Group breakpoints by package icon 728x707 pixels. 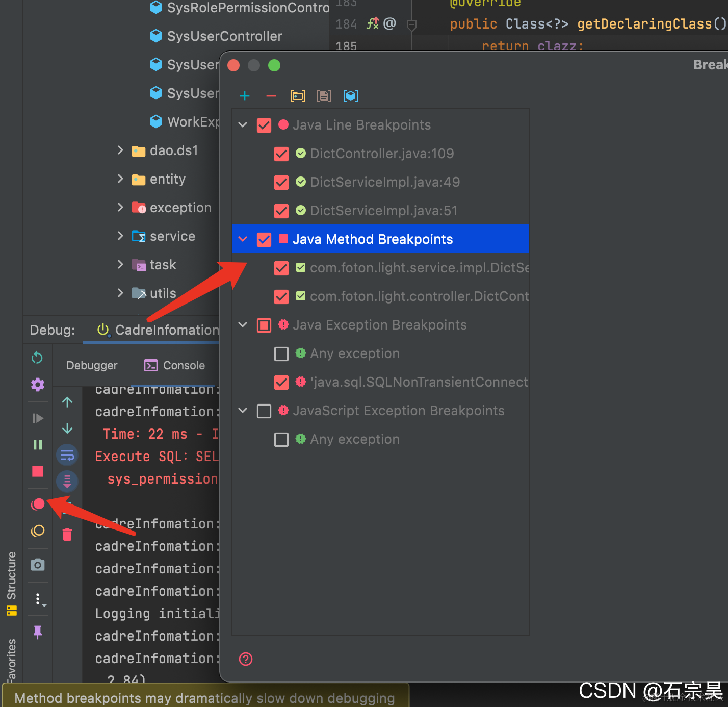pyautogui.click(x=298, y=96)
